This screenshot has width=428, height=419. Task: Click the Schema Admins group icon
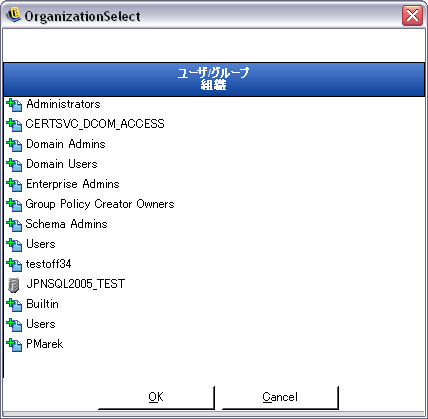click(14, 225)
